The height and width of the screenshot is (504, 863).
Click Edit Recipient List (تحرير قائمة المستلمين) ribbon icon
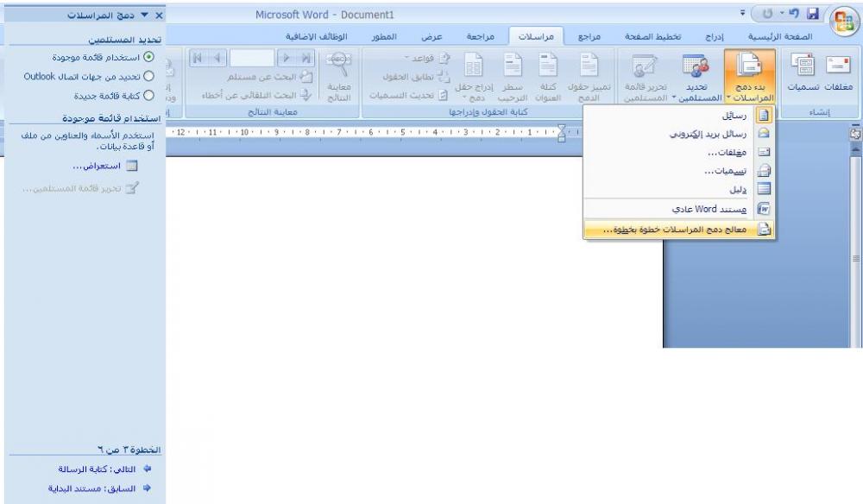pyautogui.click(x=645, y=77)
